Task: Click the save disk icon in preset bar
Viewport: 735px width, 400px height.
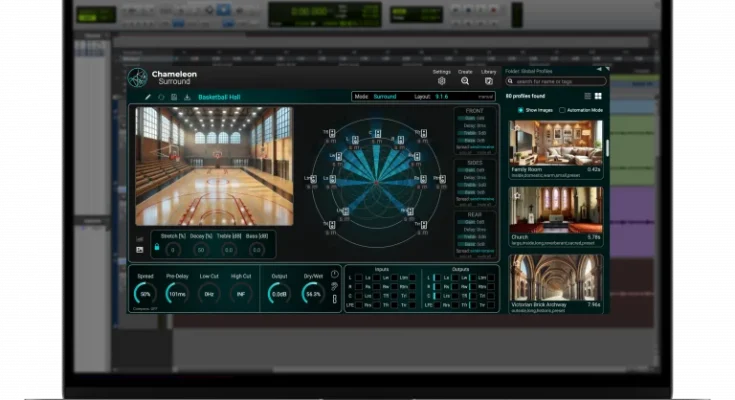Action: click(174, 97)
